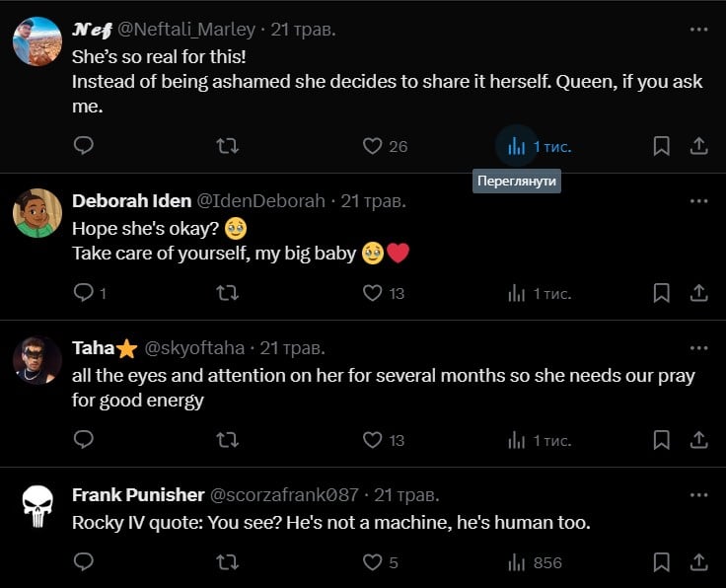Reply to Nef's tweet
The width and height of the screenshot is (726, 588).
84,145
